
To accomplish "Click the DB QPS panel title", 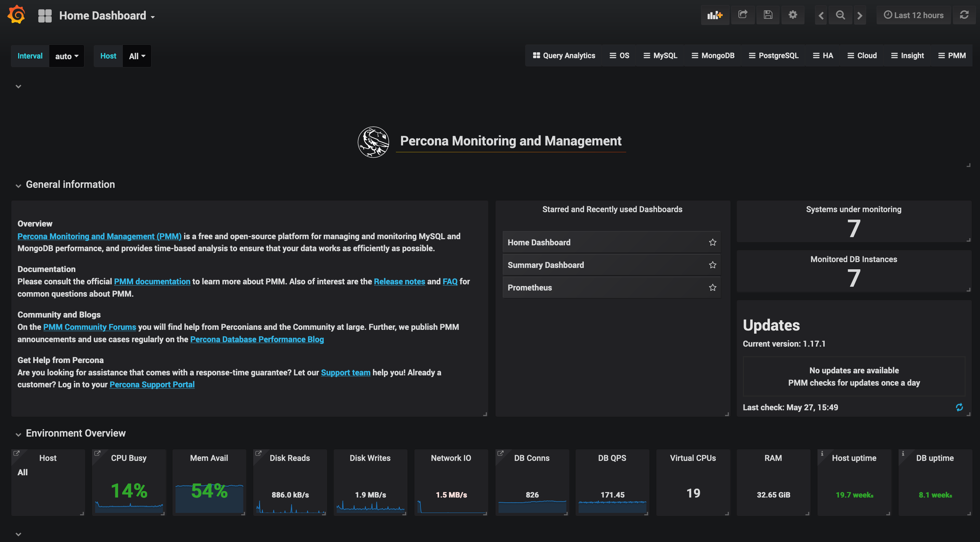I will (x=612, y=458).
